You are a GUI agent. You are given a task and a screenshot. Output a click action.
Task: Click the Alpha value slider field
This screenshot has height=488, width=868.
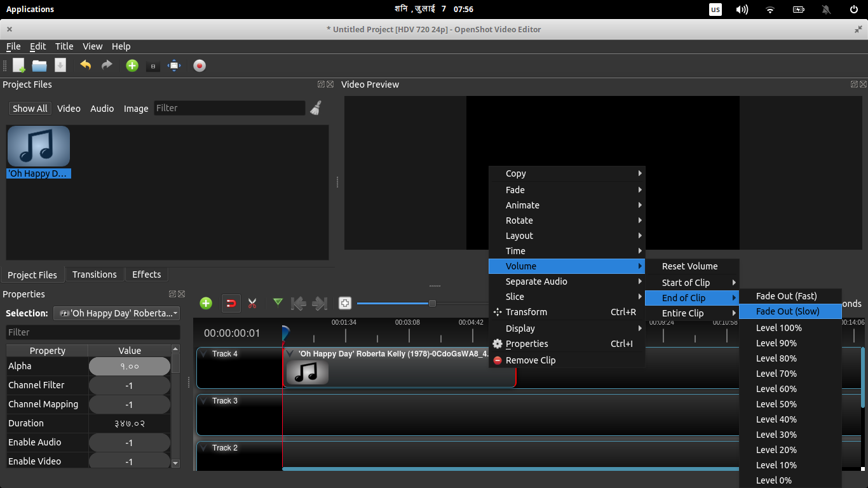click(130, 366)
